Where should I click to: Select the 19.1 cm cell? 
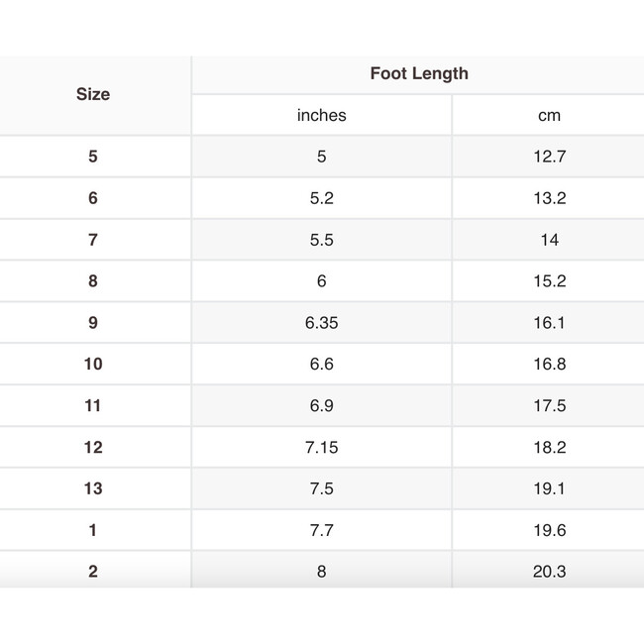point(549,489)
